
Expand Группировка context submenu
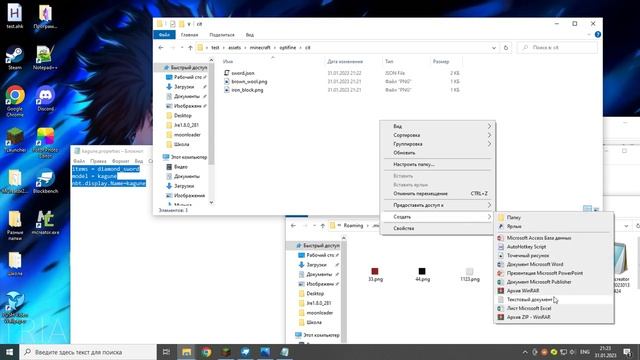tap(438, 144)
